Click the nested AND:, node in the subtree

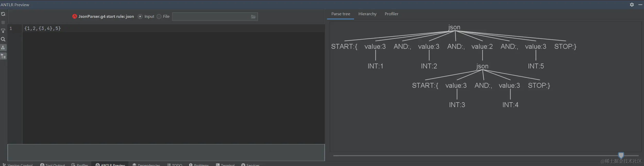(483, 85)
